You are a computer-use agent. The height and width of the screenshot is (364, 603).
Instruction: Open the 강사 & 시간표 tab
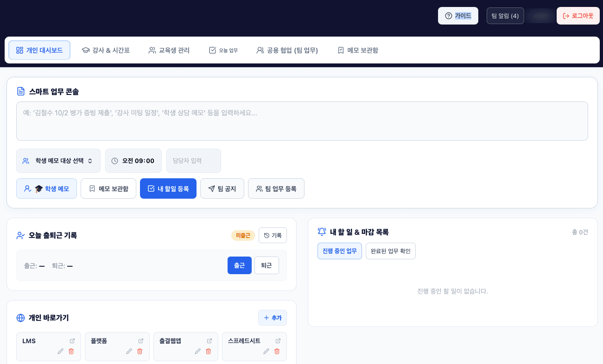point(106,50)
